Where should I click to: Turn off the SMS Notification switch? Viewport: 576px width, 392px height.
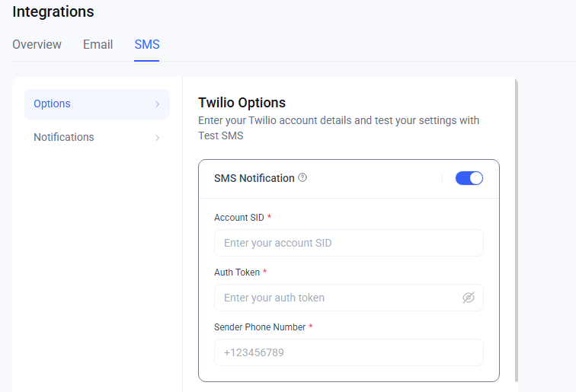coord(469,178)
